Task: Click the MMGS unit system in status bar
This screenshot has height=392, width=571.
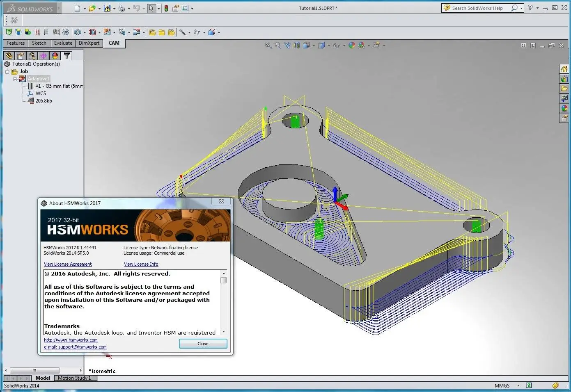Action: tap(502, 386)
